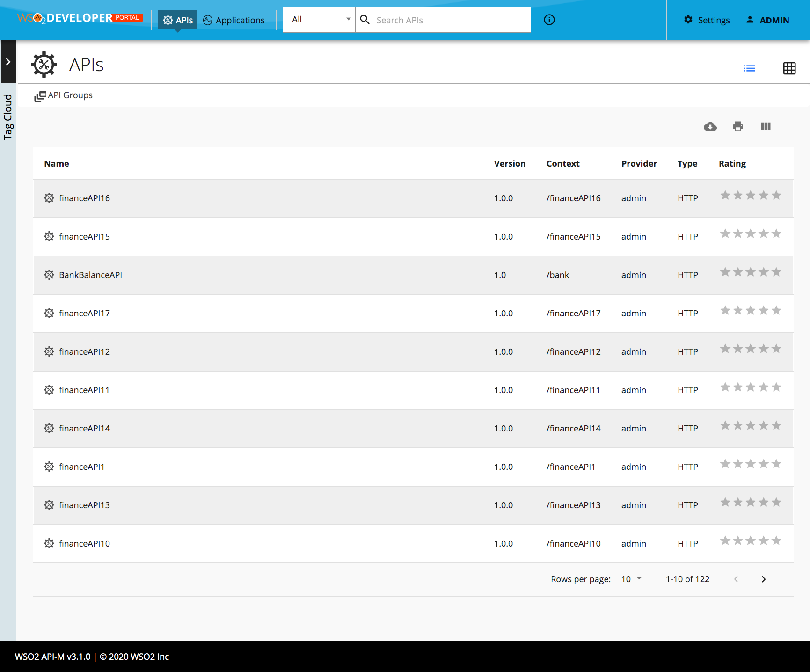Open the Rows per page dropdown

point(631,579)
